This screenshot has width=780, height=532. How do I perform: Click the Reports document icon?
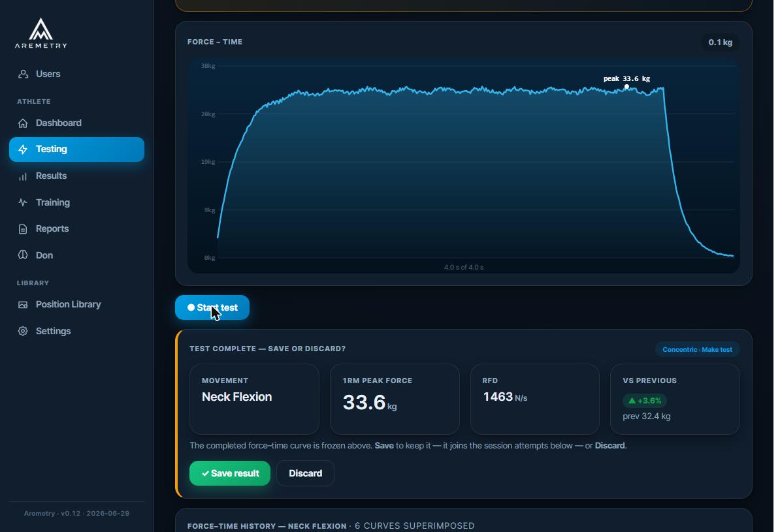tap(23, 229)
